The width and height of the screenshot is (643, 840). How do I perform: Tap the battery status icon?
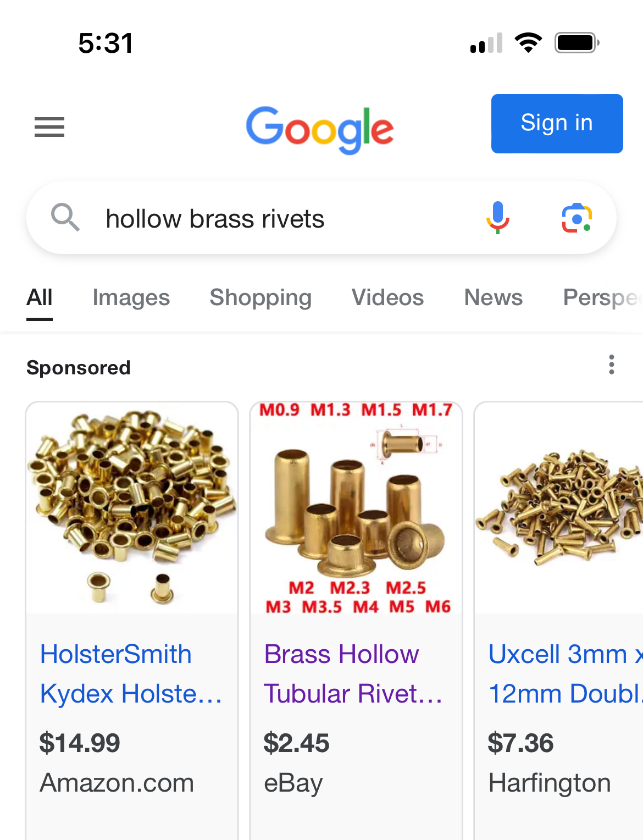(x=577, y=43)
